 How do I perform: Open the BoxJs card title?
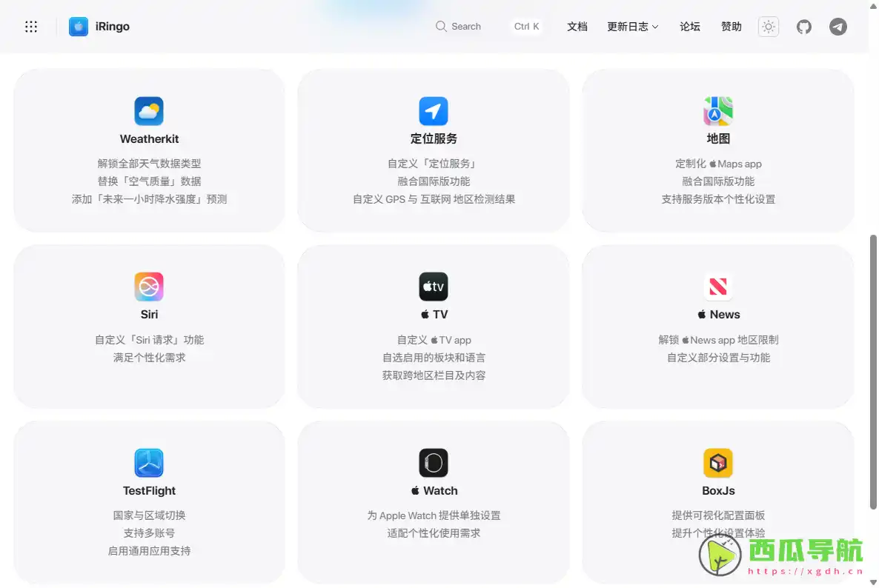click(718, 490)
